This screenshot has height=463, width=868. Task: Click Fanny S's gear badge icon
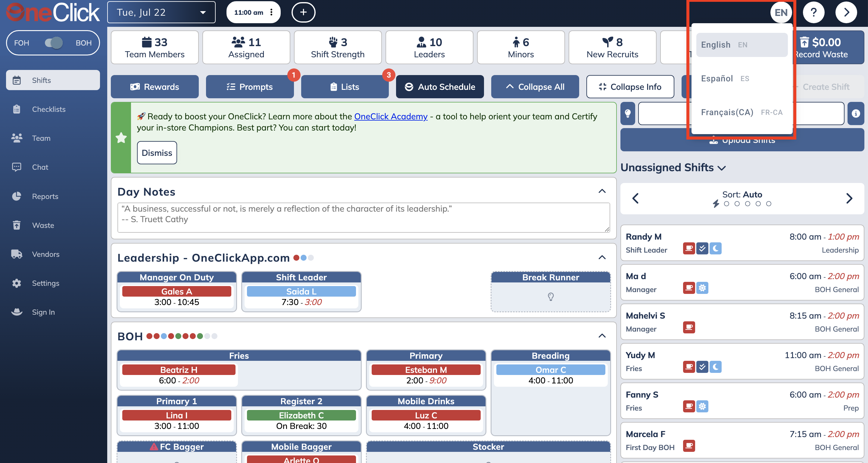coord(702,406)
